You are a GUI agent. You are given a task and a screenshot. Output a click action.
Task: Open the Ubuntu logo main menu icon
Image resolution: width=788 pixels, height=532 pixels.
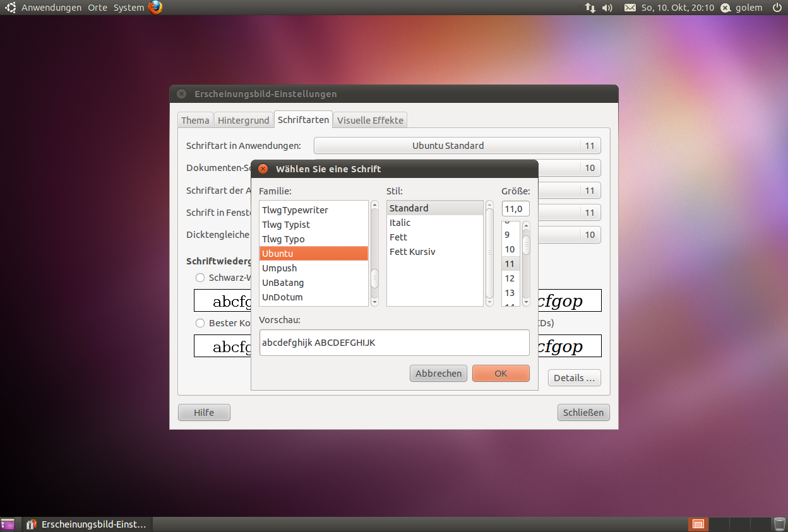coord(11,8)
